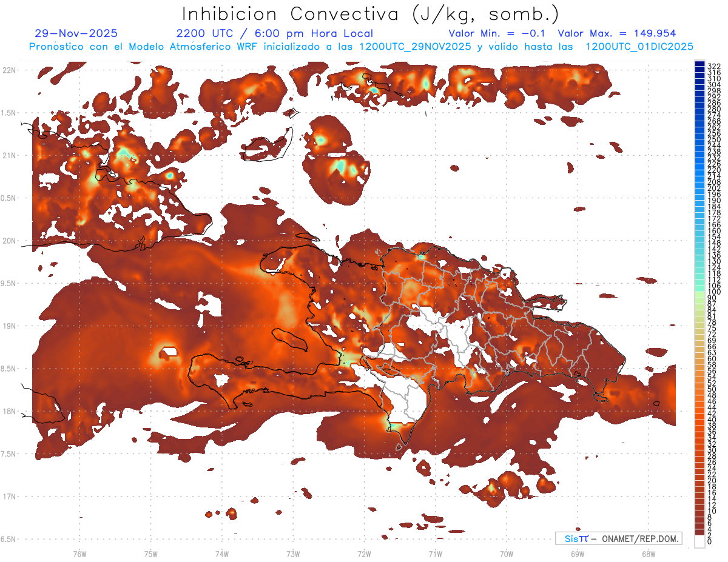Click the time '2200 UTC / 6:00 pm Hora Local'

pos(275,33)
